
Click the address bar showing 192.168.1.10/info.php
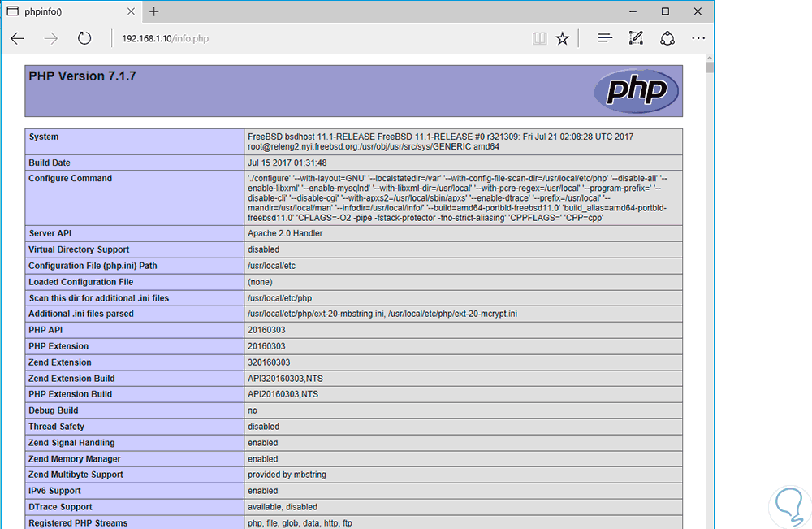pos(165,38)
